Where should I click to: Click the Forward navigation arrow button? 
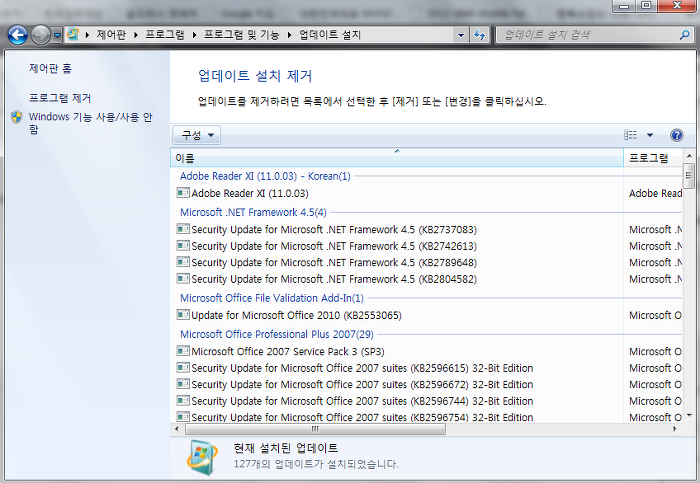pyautogui.click(x=41, y=35)
